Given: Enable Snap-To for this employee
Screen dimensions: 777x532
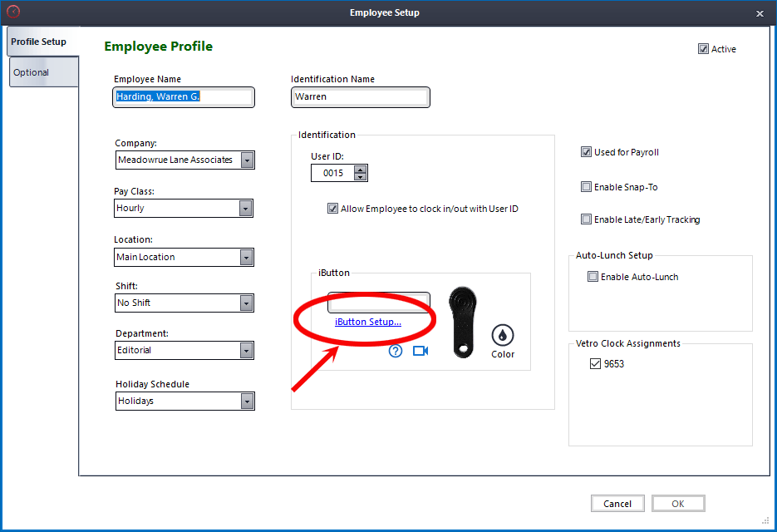Looking at the screenshot, I should click(586, 186).
